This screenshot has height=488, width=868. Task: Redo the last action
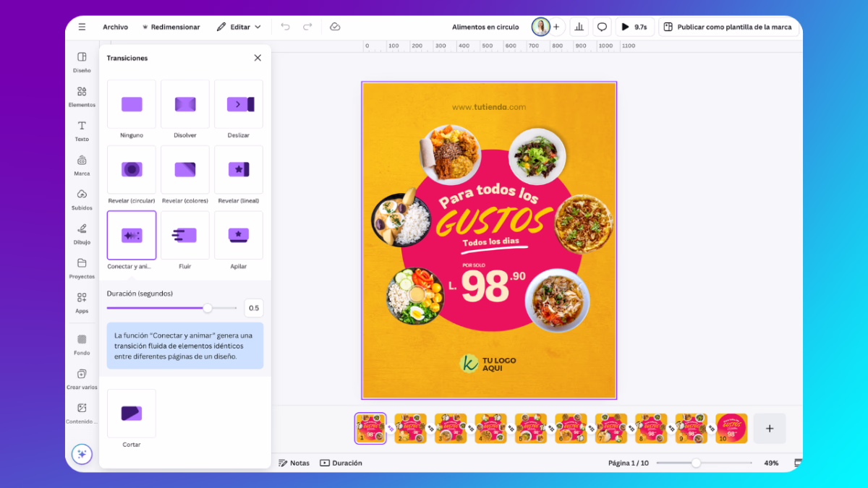(x=307, y=27)
